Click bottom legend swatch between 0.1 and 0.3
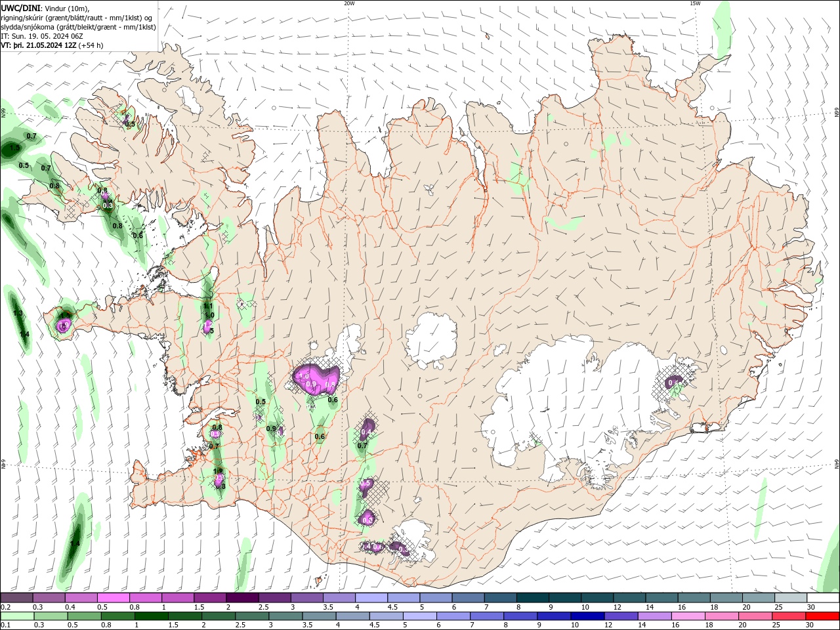This screenshot has width=840, height=630. point(18,616)
